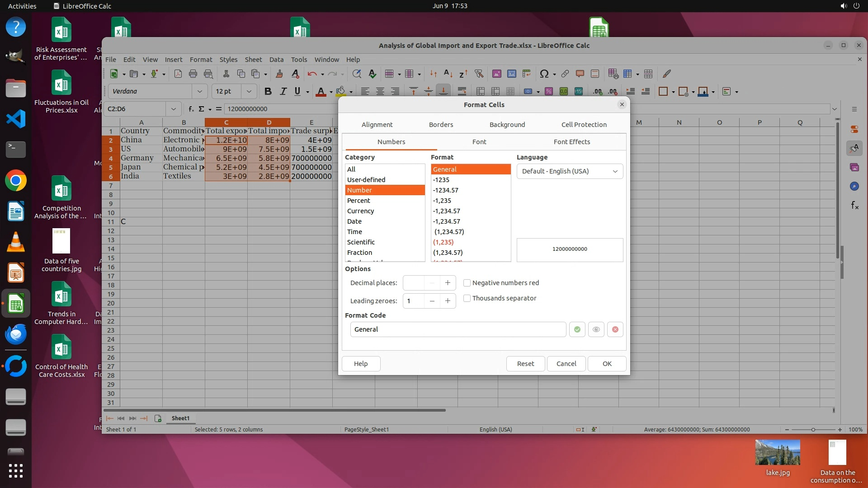
Task: Click the Sum icon in formula bar
Action: [x=201, y=109]
